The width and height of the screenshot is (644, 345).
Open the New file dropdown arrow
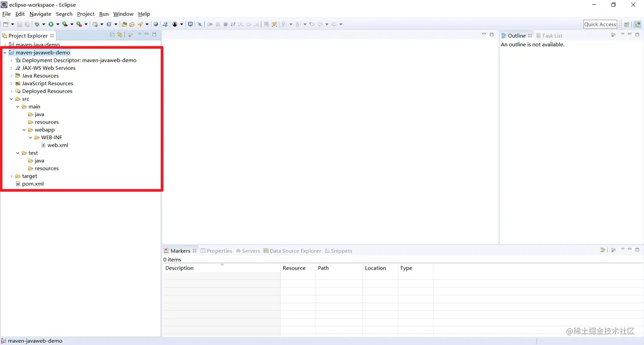(x=12, y=24)
